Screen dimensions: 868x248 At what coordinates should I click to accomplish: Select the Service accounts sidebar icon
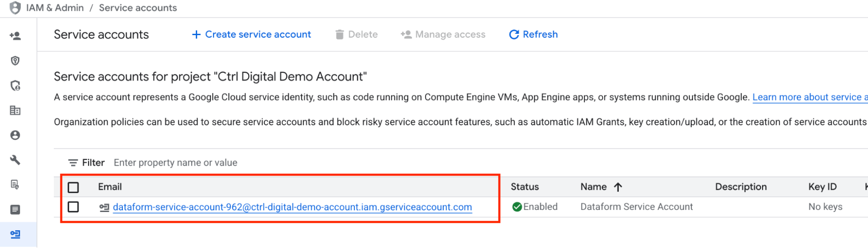(15, 235)
